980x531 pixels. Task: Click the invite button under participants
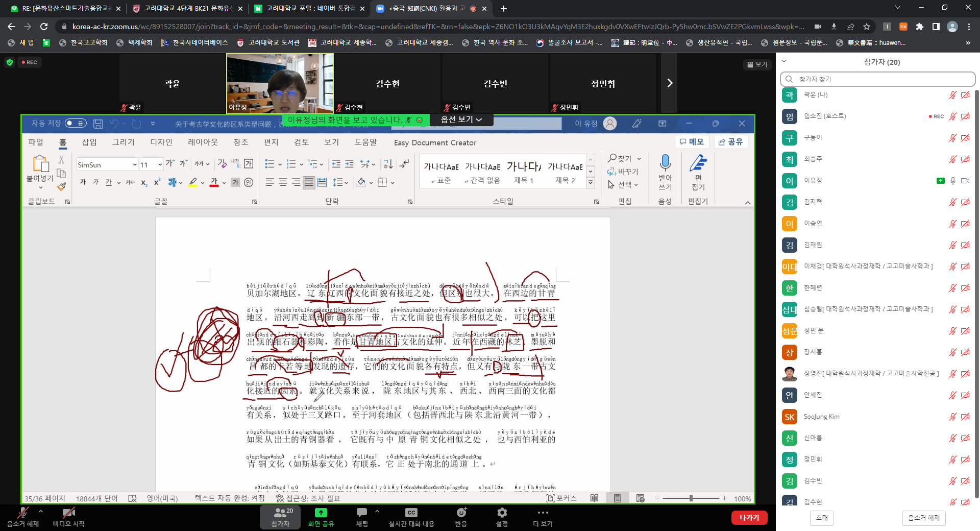click(x=821, y=518)
